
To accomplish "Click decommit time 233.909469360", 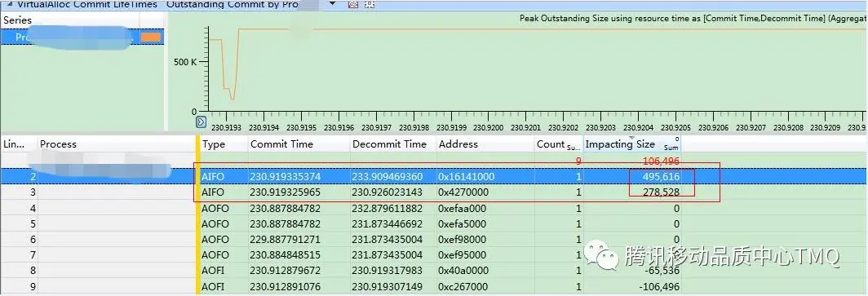I will point(387,176).
